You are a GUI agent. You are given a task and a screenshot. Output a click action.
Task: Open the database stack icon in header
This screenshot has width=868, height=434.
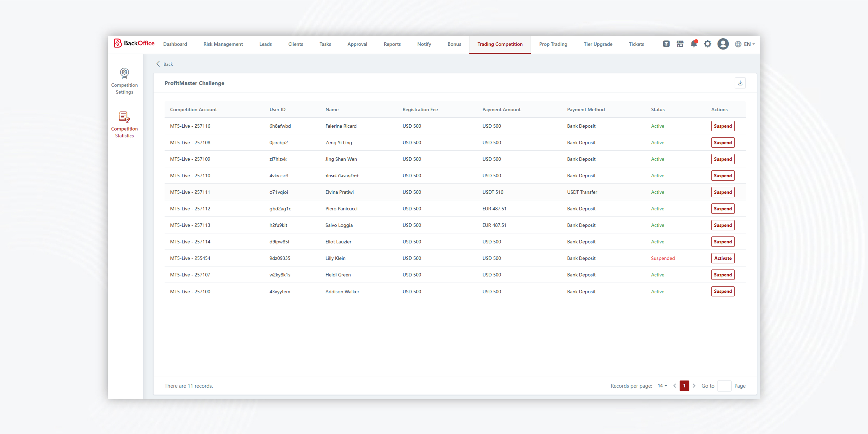pos(666,44)
